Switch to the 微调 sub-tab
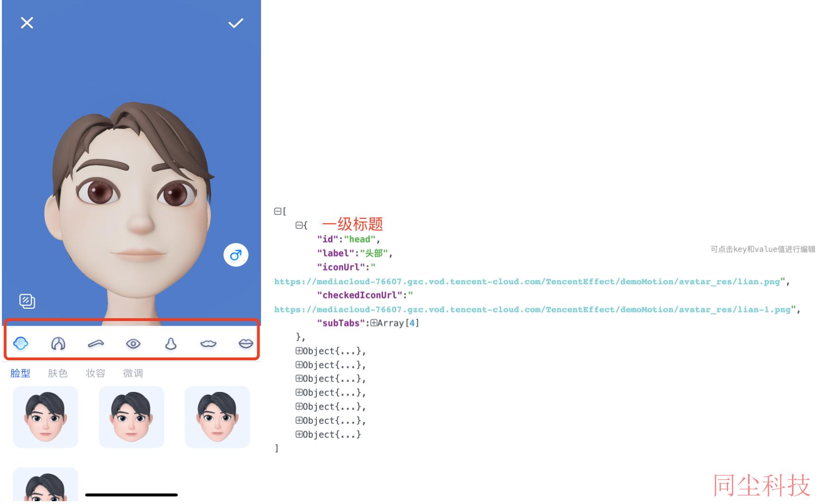This screenshot has width=819, height=504. (133, 373)
